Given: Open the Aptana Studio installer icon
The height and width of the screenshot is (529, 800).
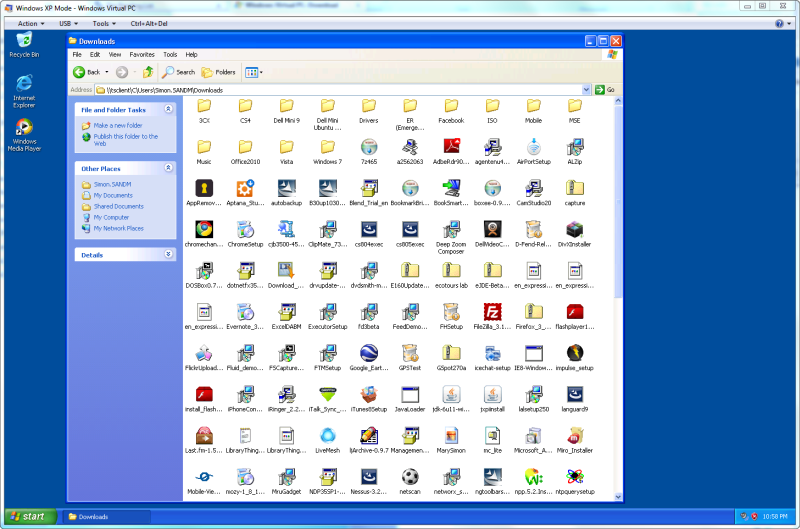Looking at the screenshot, I should click(x=245, y=188).
